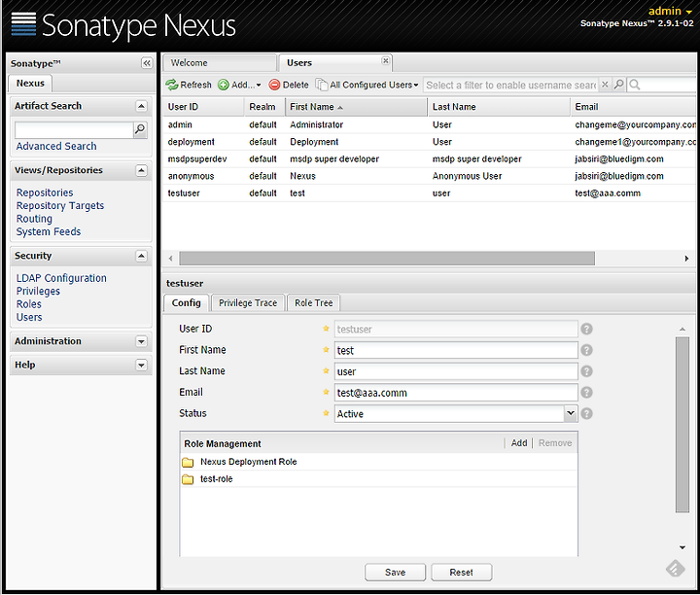Screen dimensions: 700x595
Task: Collapse the Artifact Search section
Action: [141, 106]
